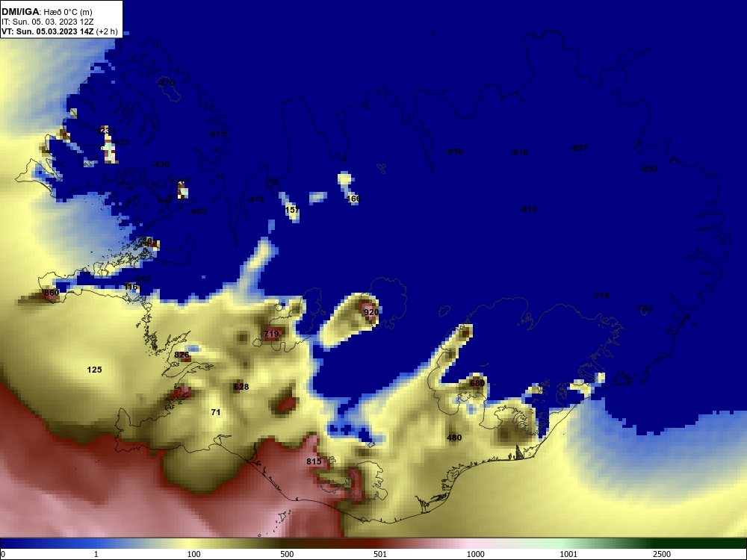Click the 'DMI/IGA: Hæð 0°C (m)' title

(46, 12)
